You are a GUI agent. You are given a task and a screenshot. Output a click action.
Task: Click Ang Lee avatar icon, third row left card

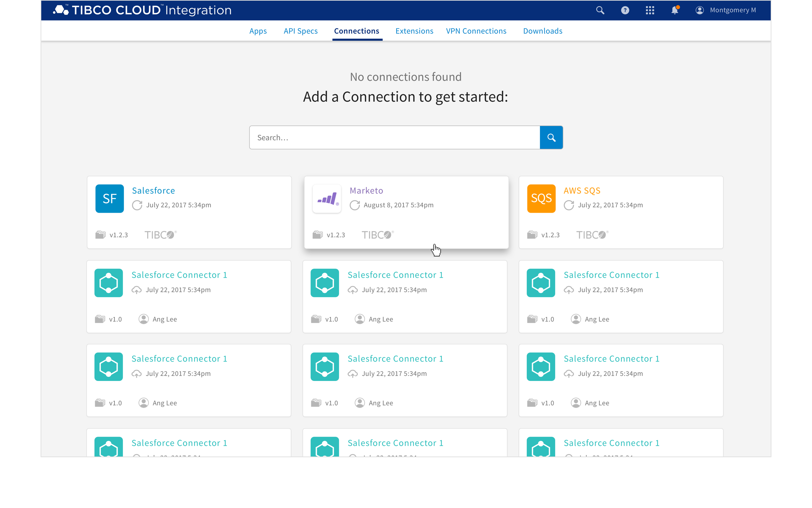click(143, 403)
